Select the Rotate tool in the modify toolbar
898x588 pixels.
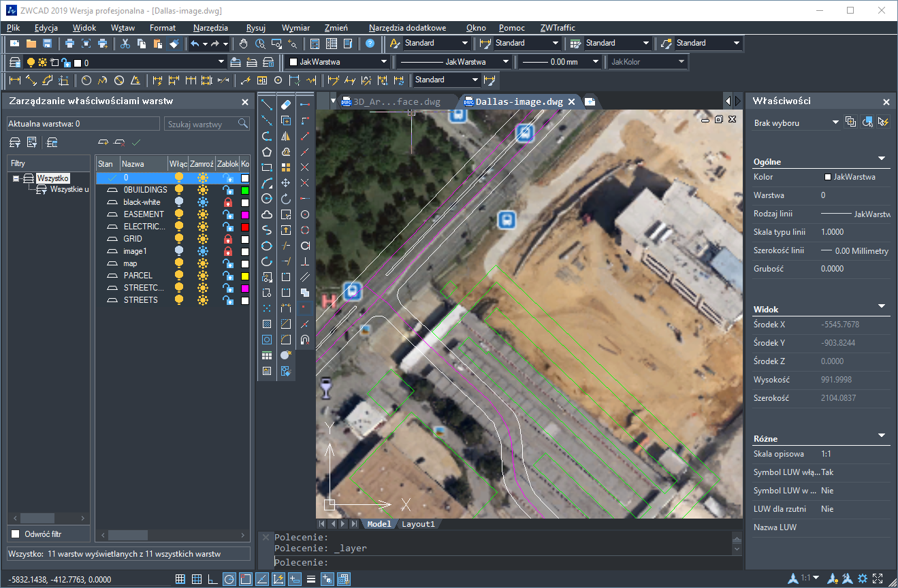tap(286, 198)
